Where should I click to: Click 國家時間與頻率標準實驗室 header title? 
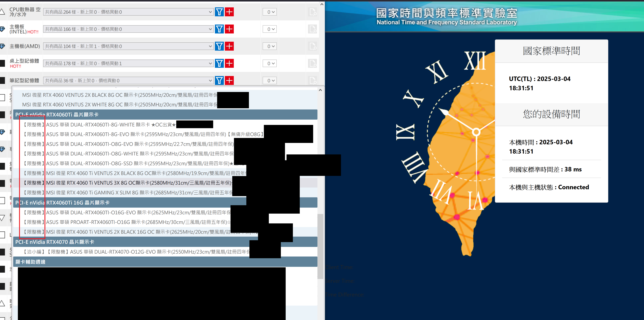click(x=446, y=13)
